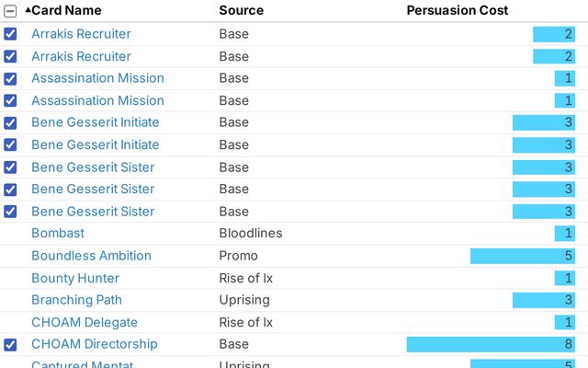Open the Branching Path card link

pyautogui.click(x=76, y=300)
